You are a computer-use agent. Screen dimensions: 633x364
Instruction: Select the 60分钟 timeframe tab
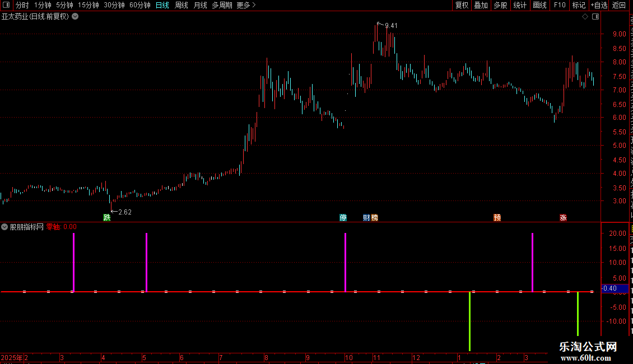139,5
